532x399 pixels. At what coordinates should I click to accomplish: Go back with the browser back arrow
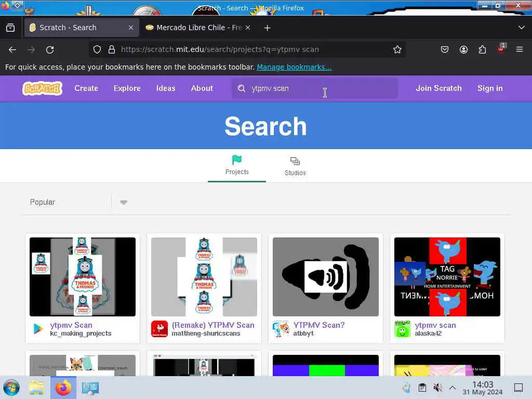pos(12,49)
